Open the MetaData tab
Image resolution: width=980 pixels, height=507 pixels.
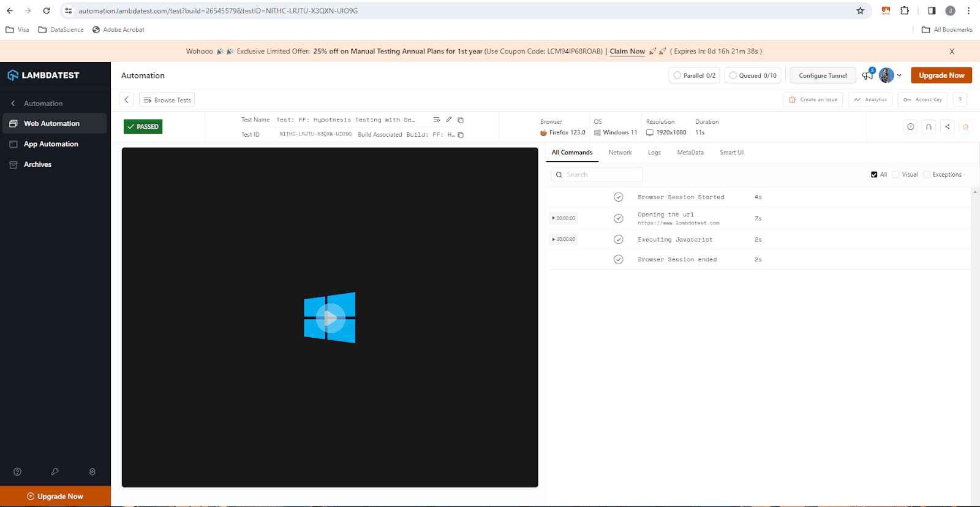[x=690, y=153]
